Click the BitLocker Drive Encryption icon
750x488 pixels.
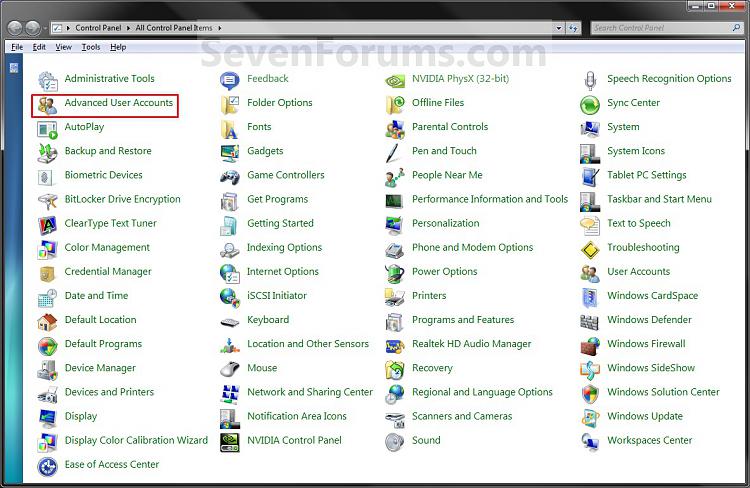coord(48,201)
